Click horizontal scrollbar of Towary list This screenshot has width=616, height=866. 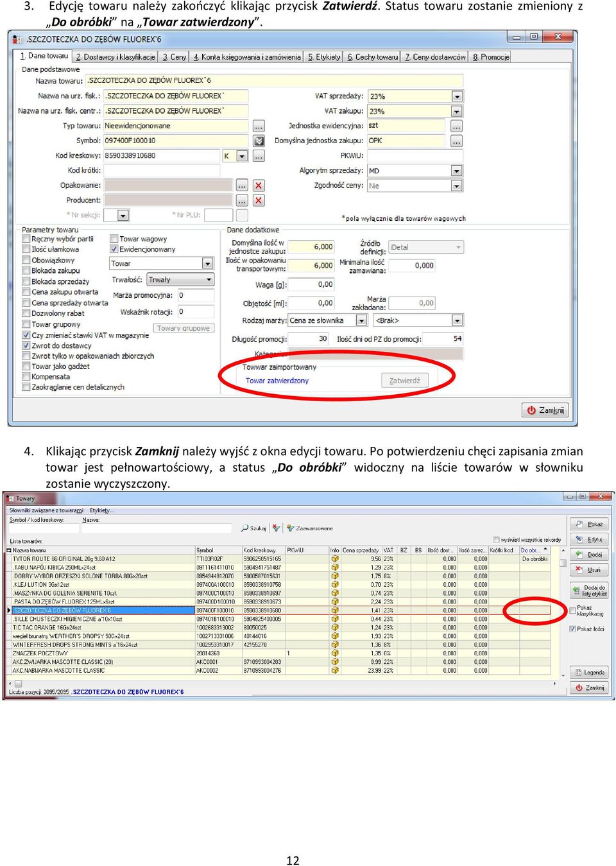(x=282, y=684)
